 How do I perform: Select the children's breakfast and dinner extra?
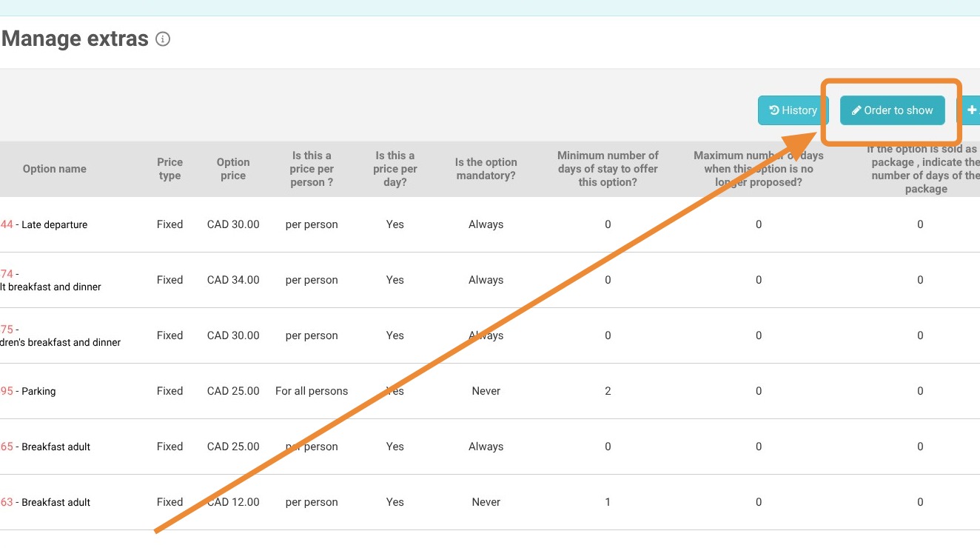60,342
